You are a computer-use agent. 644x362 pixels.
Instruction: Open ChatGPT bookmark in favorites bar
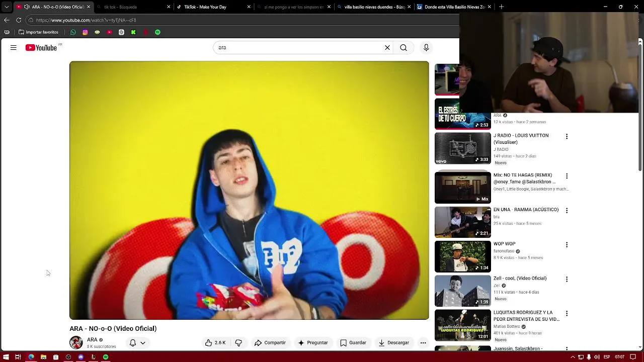(x=121, y=32)
